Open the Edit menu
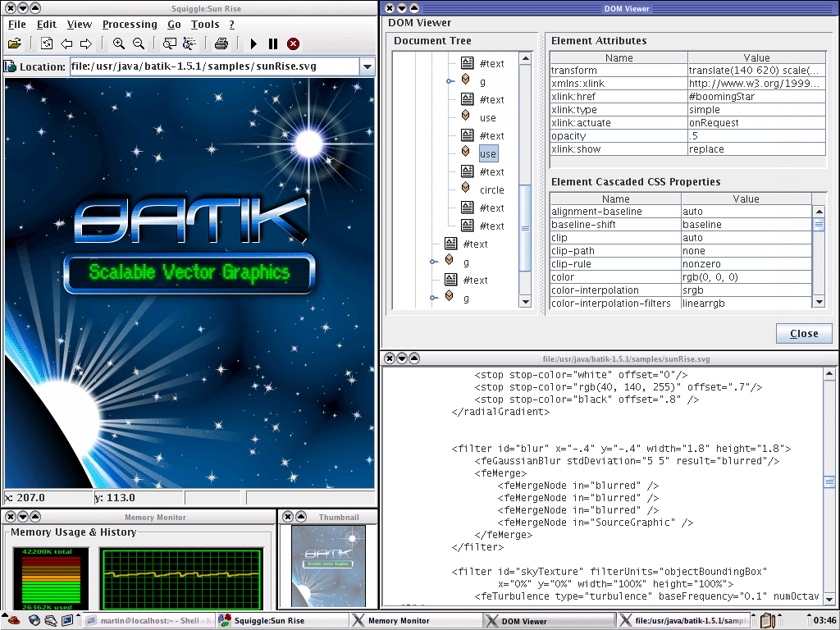840x630 pixels. point(47,24)
